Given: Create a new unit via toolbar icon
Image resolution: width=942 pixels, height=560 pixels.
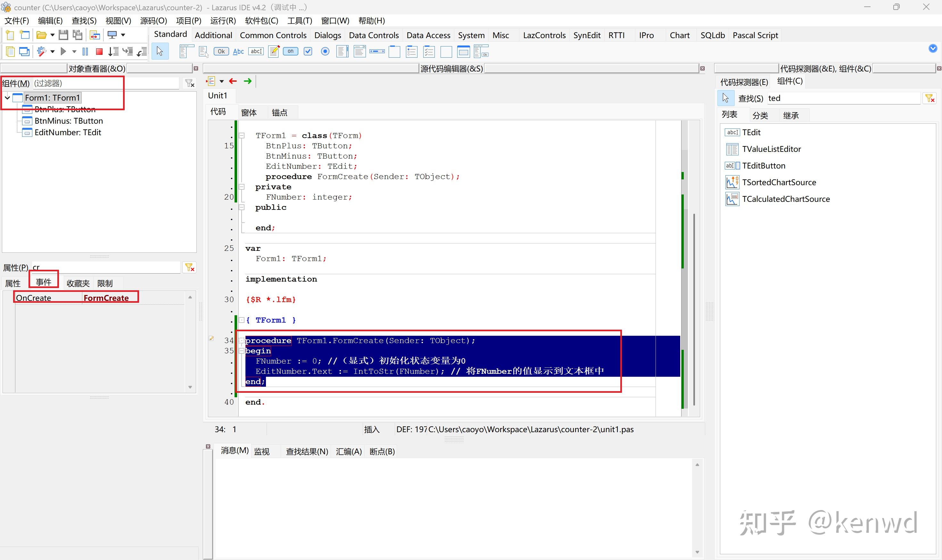Looking at the screenshot, I should click(10, 35).
